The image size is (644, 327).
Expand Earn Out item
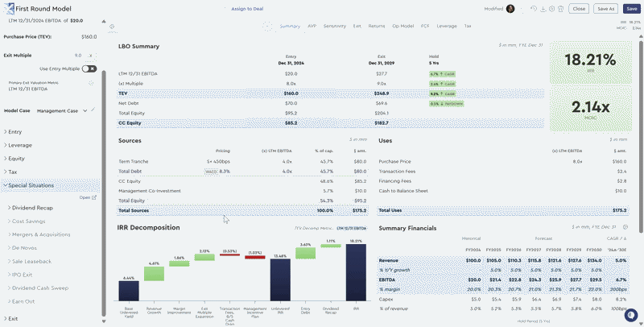click(22, 301)
